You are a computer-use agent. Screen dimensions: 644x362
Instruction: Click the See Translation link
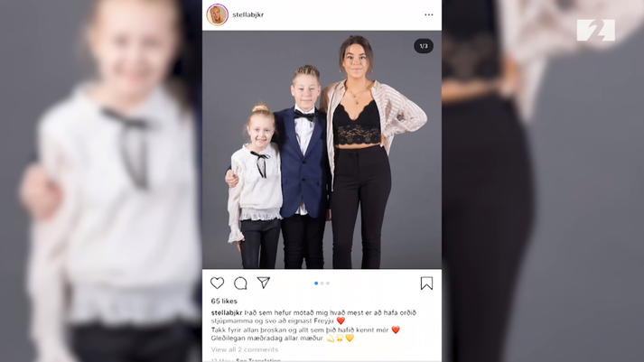pos(258,360)
